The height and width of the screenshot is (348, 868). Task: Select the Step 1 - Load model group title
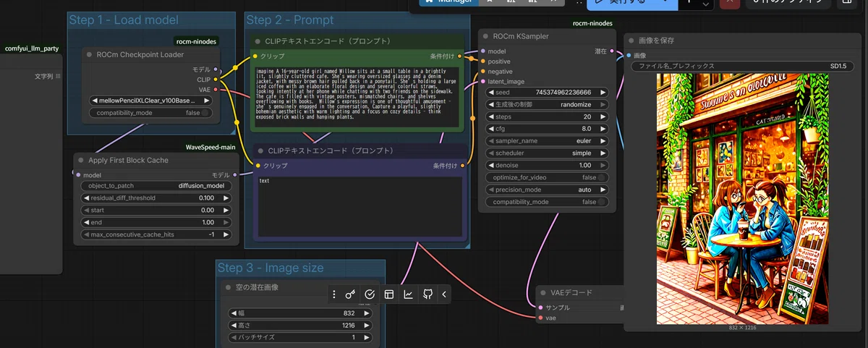(x=124, y=20)
